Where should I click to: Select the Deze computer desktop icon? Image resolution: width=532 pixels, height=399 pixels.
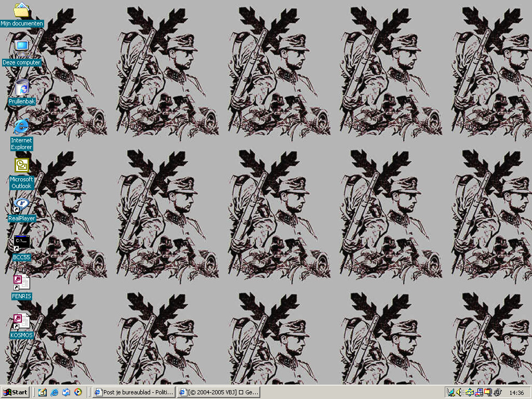click(21, 49)
